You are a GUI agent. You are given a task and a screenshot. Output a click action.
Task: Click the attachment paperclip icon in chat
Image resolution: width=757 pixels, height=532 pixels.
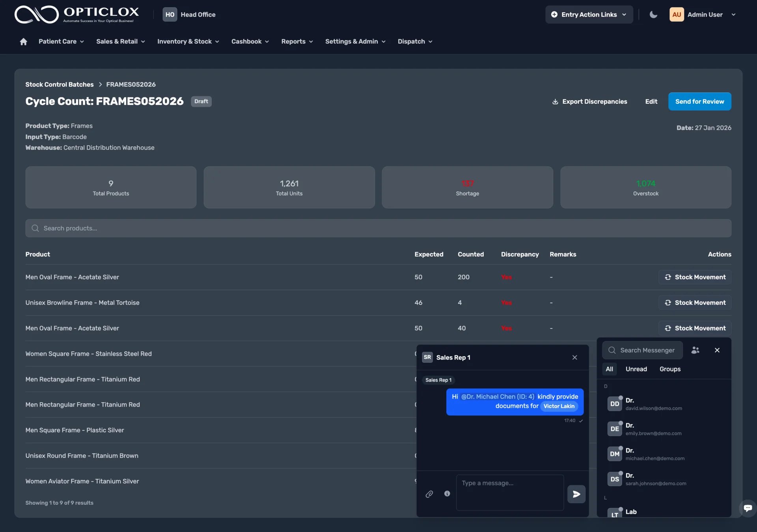429,494
